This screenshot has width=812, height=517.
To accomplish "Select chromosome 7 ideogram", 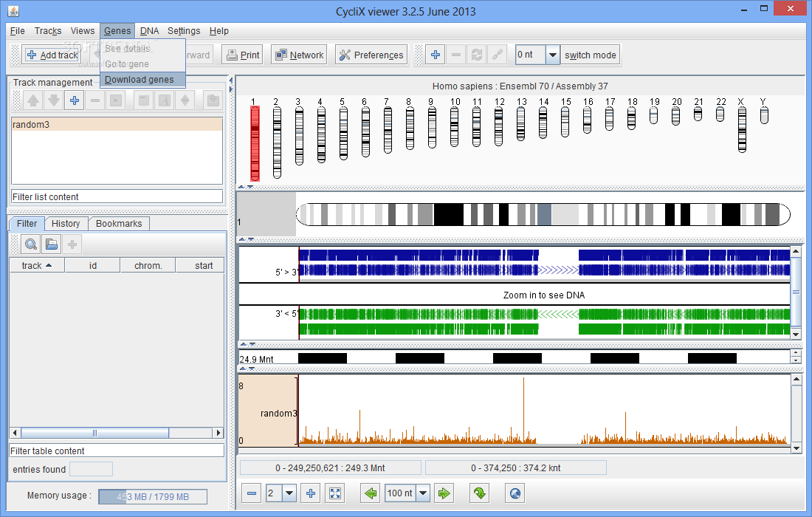I will (x=388, y=129).
